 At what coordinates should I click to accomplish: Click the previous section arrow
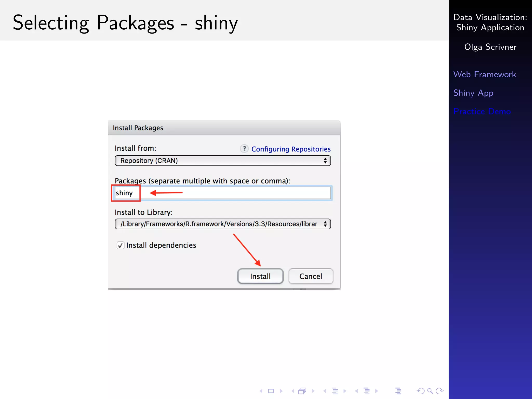click(356, 391)
